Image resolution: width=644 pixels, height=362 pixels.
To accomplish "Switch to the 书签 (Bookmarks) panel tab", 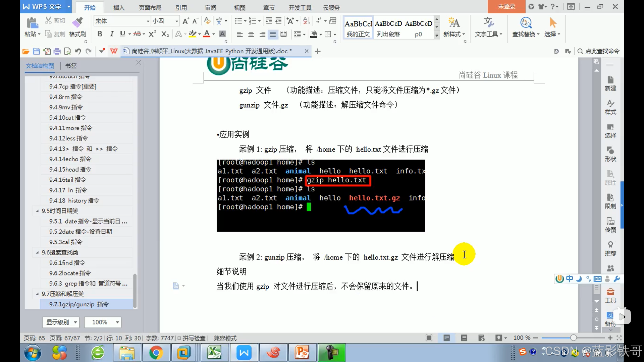I will [x=71, y=66].
